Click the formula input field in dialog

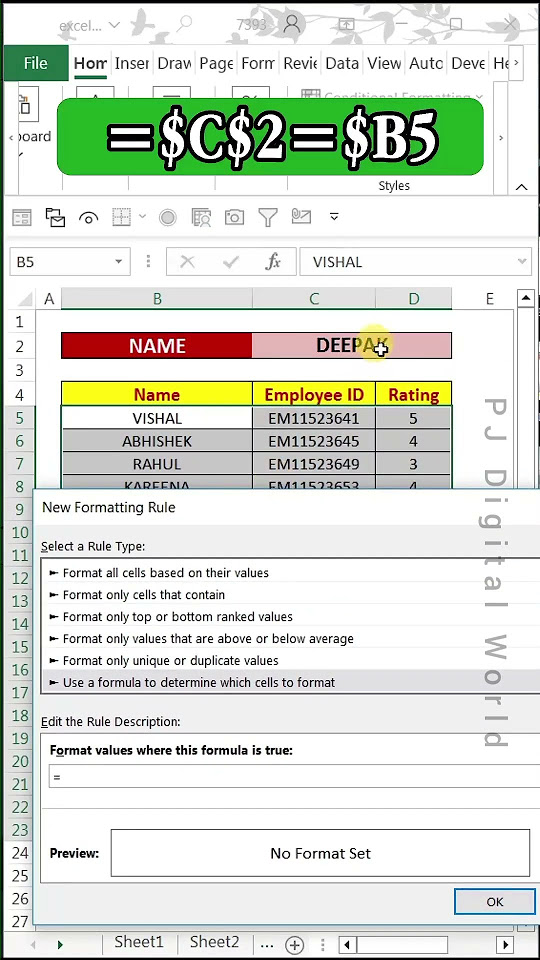(294, 776)
